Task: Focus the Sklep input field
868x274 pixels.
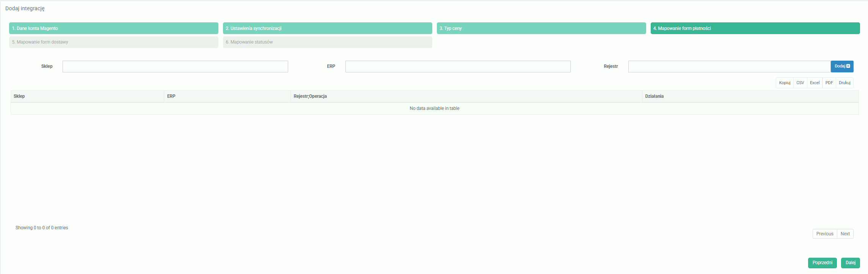Action: click(175, 67)
